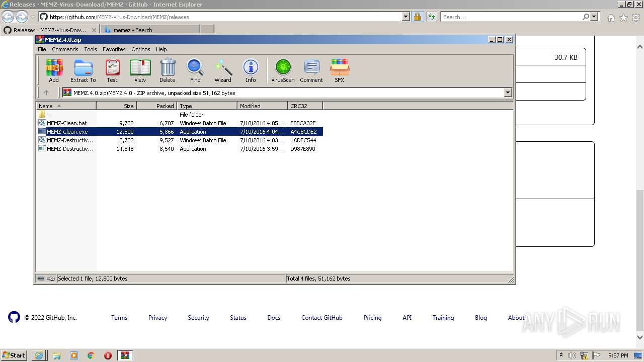Screen dimensions: 644x362
Task: Open a new browser tab
Action: tap(207, 30)
